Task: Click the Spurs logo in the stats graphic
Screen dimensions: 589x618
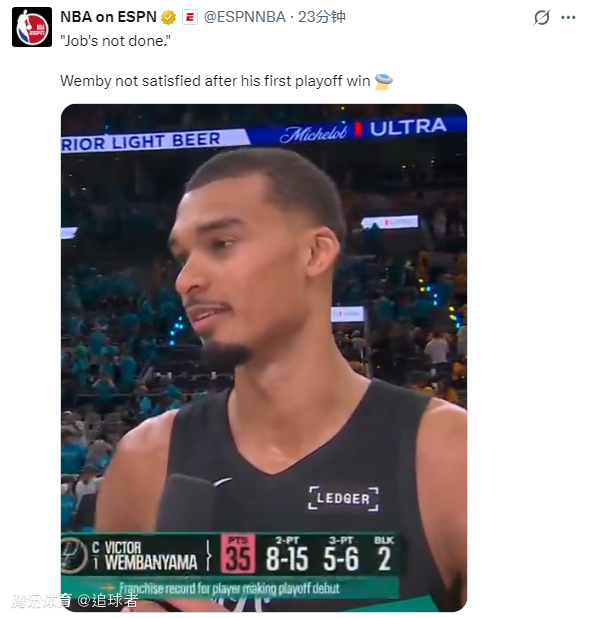Action: coord(74,556)
